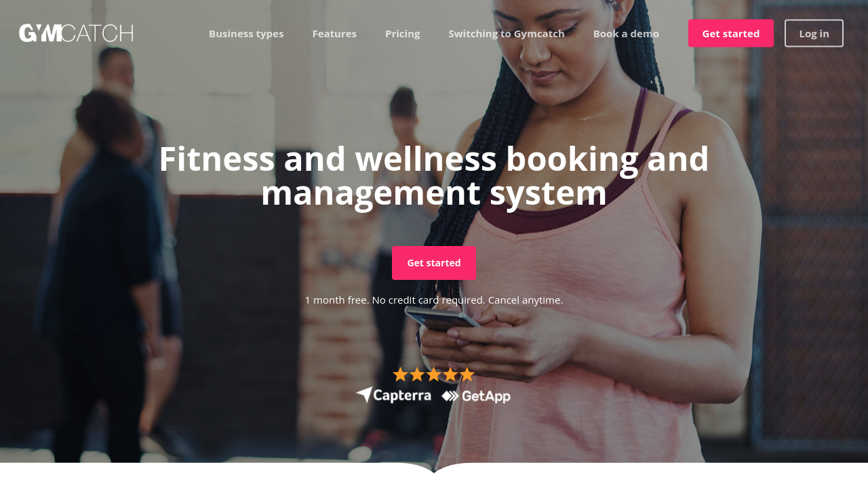Screen dimensions: 868x488
Task: Click the first orange rating star
Action: coord(401,374)
